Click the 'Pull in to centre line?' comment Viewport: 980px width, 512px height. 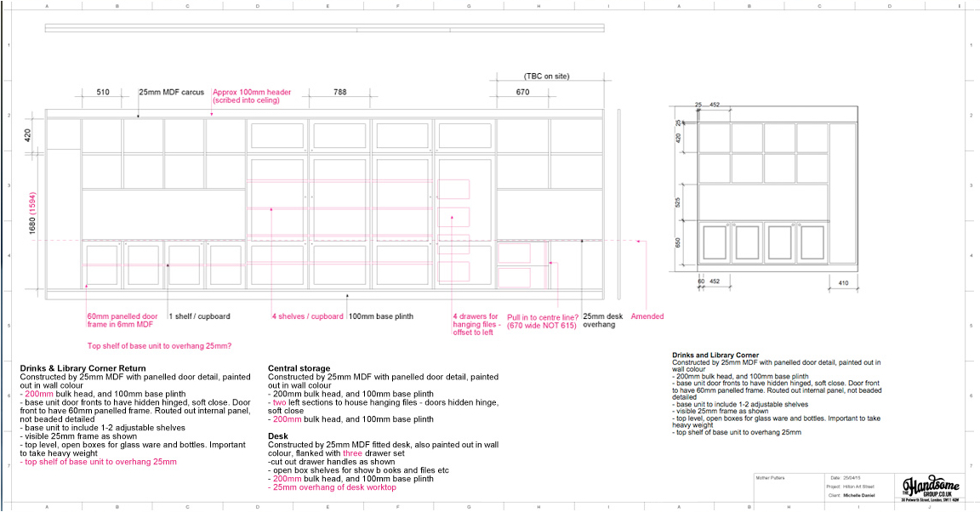coord(542,321)
